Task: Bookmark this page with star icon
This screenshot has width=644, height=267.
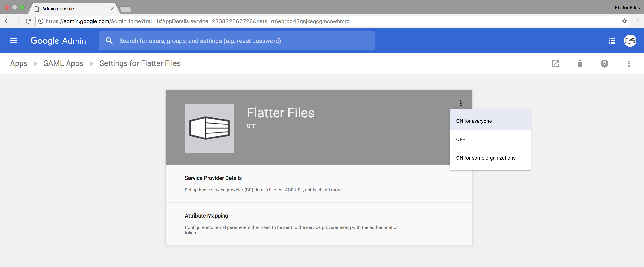Action: [x=624, y=21]
